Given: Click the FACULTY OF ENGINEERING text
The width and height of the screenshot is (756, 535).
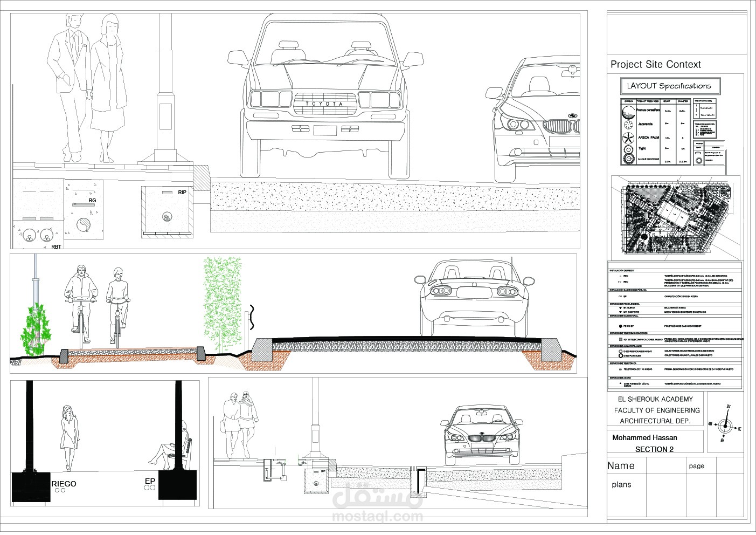Looking at the screenshot, I should [657, 410].
